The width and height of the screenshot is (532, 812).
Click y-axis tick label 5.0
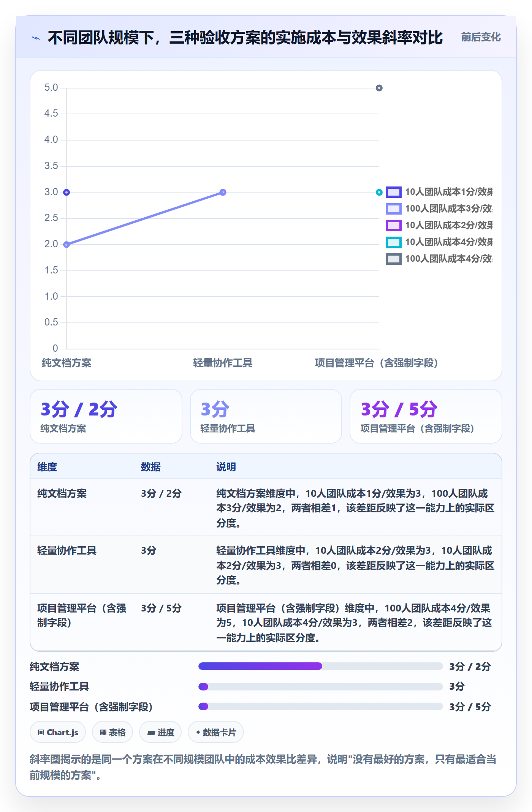51,88
